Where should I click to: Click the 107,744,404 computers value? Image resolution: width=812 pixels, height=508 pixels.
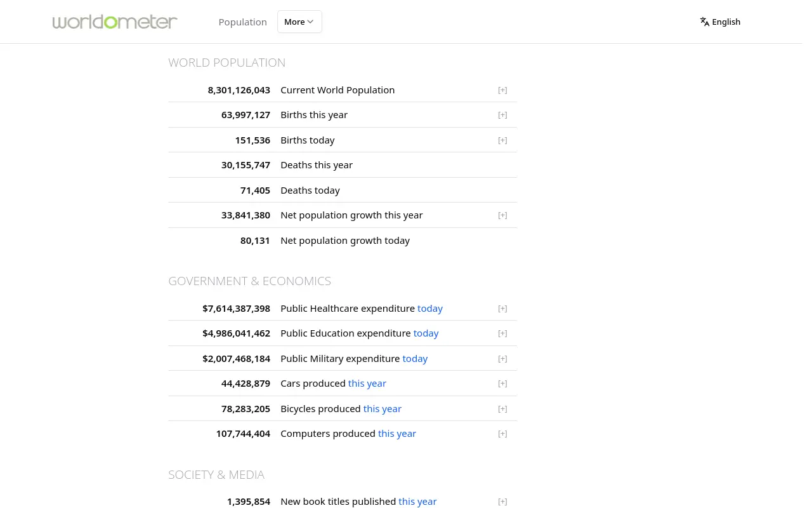coord(243,434)
